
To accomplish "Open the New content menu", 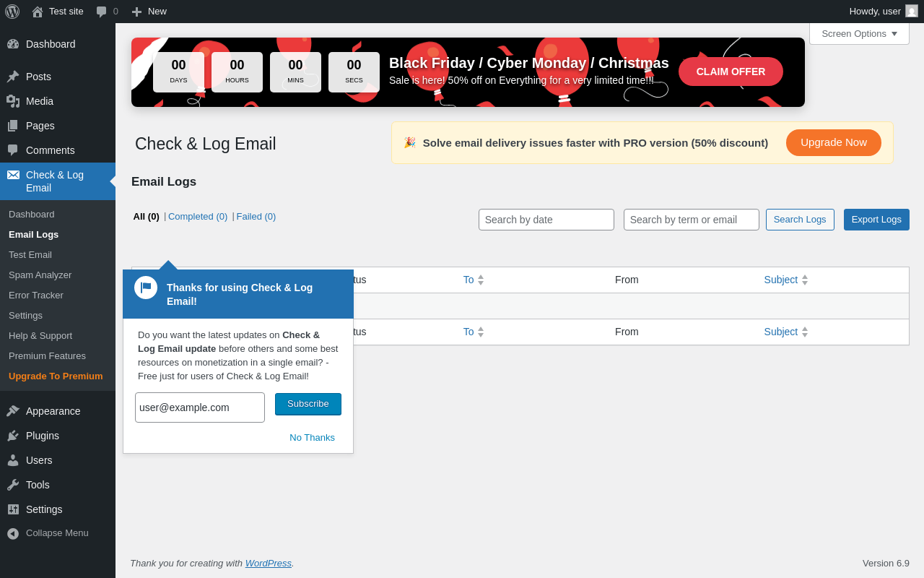I will (x=149, y=12).
